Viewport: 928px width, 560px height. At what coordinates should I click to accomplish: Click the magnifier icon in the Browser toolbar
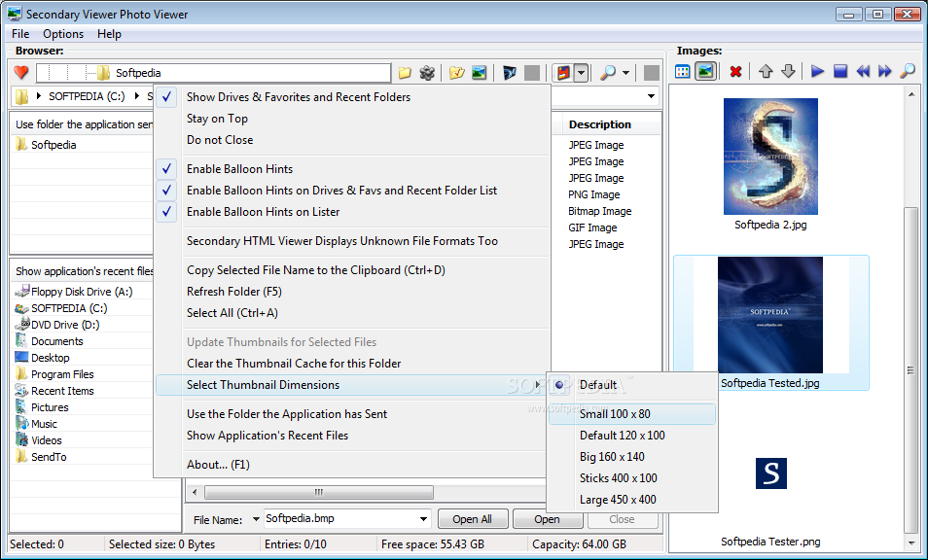click(608, 73)
